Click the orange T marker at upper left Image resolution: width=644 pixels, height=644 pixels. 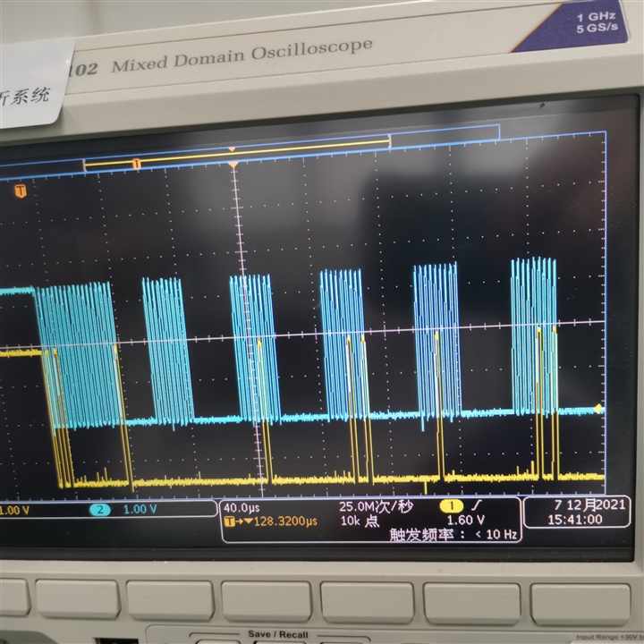point(21,191)
